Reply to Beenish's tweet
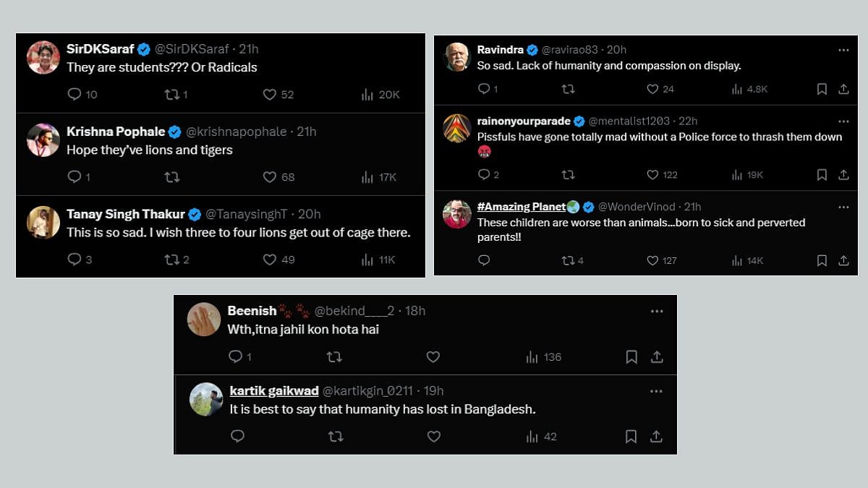Image resolution: width=868 pixels, height=488 pixels. 235,356
